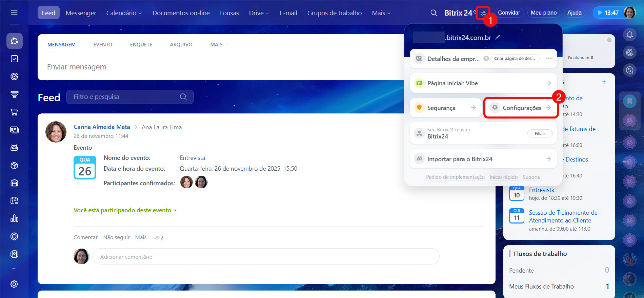Expand the Mais dropdown in the post tabs

tap(219, 45)
